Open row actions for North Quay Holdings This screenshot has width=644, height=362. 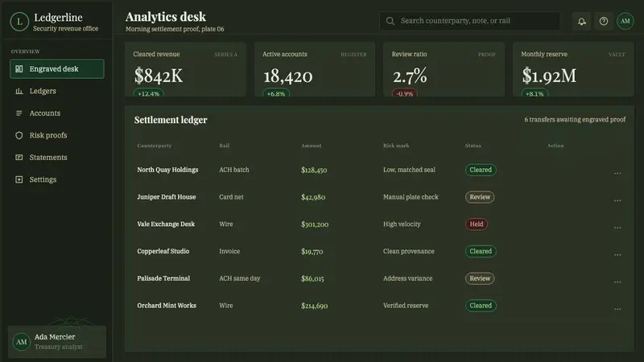click(x=617, y=173)
